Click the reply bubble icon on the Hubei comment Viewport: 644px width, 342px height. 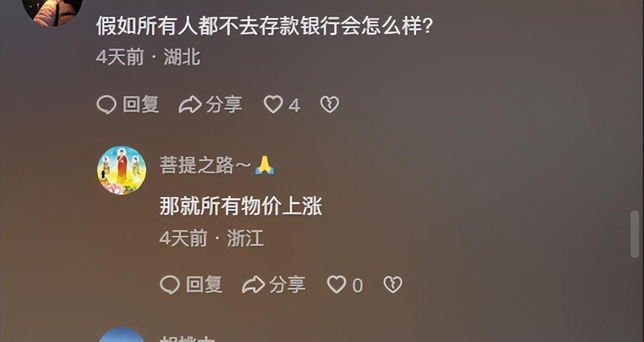(107, 105)
